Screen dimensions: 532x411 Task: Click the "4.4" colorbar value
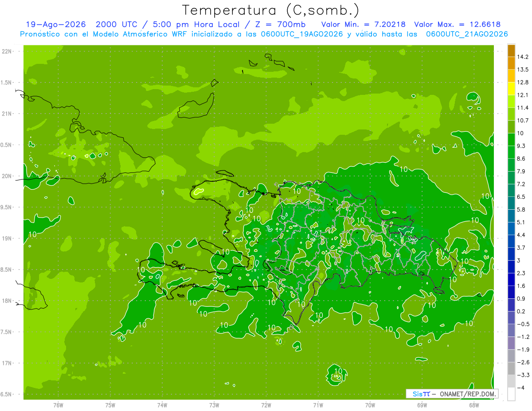(521, 235)
